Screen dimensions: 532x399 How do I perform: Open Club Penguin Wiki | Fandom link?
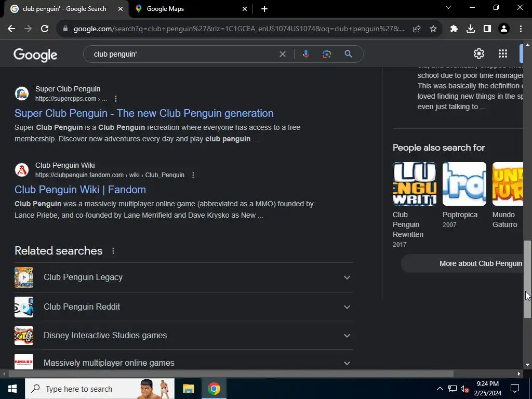click(80, 190)
